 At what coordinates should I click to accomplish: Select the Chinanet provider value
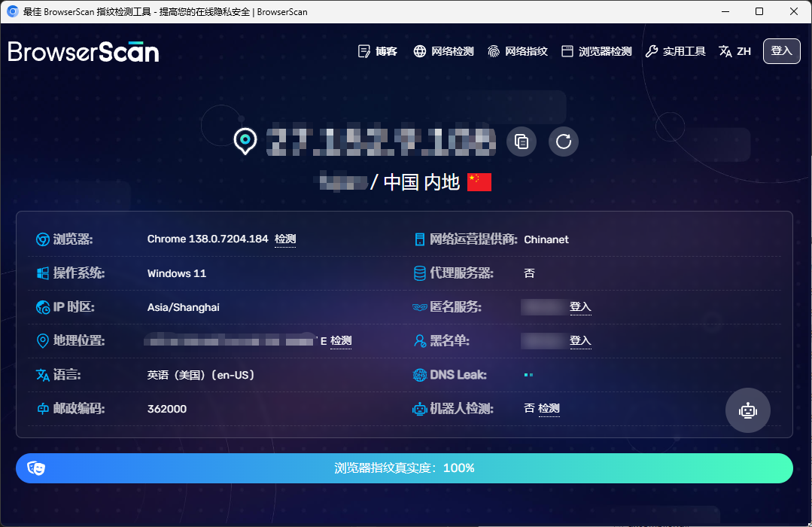(546, 239)
